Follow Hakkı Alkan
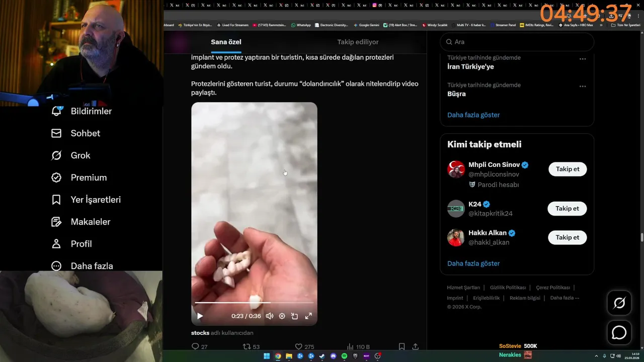Screen dimensions: 644x362 coord(567,237)
